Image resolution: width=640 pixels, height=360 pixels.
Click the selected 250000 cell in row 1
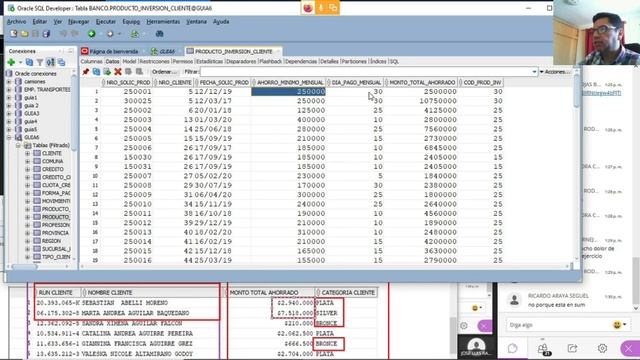point(288,91)
